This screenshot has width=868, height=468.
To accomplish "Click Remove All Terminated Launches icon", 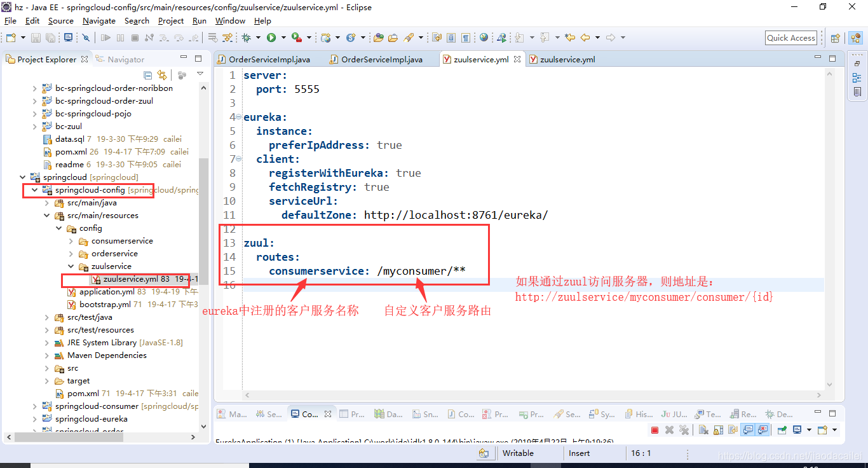I will [x=684, y=430].
